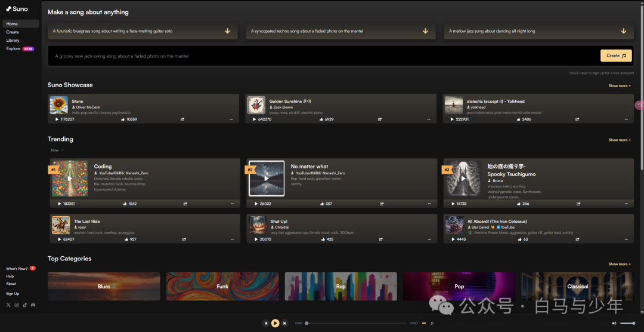Click the yellow Create button

[x=616, y=56]
